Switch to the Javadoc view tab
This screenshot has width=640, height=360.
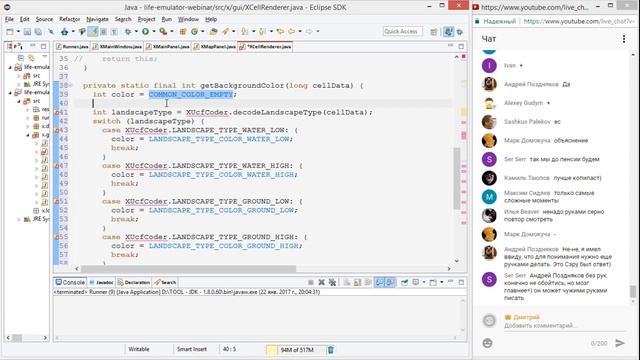coord(101,282)
